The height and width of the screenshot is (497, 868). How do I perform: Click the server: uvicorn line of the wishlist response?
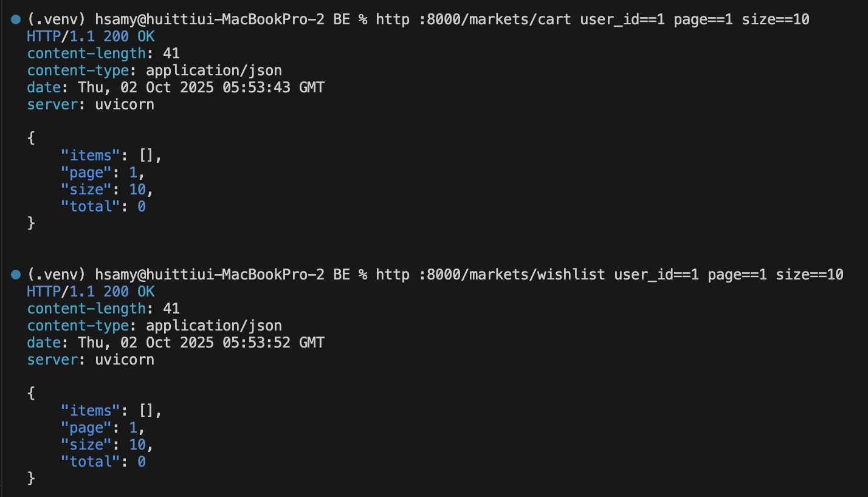[x=91, y=360]
